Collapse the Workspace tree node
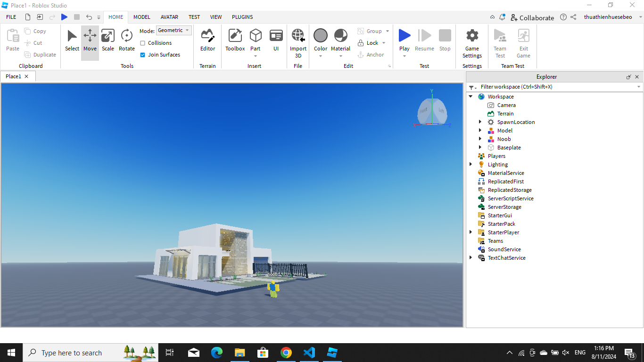This screenshot has height=362, width=644. [x=471, y=97]
